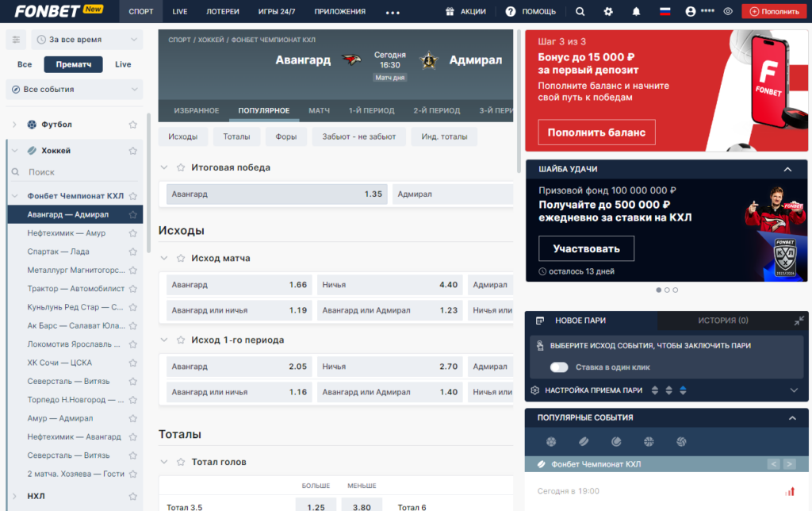812x511 pixels.
Task: Switch to История (0) tab
Action: point(723,321)
